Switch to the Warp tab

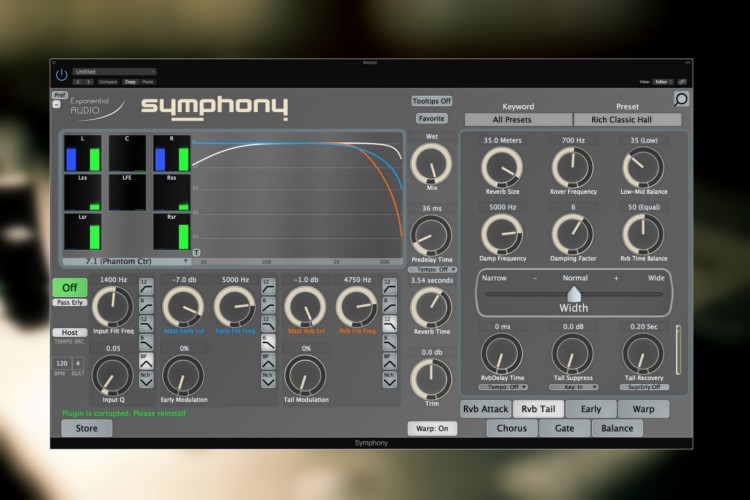point(643,409)
